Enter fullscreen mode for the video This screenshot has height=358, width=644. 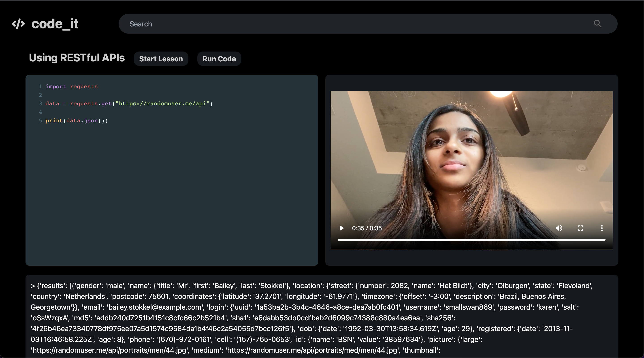(x=580, y=228)
